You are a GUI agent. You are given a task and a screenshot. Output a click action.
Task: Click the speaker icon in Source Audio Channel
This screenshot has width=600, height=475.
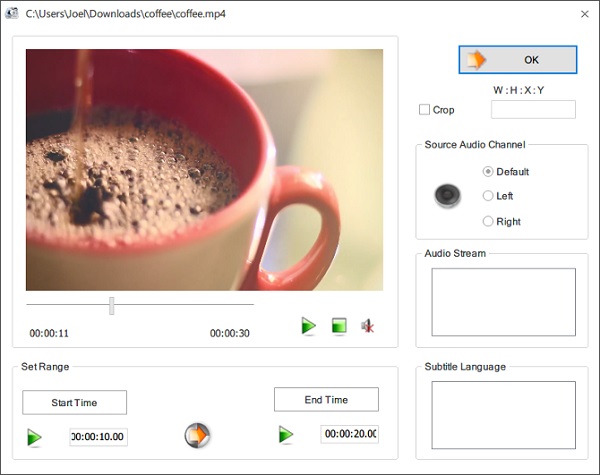pyautogui.click(x=447, y=196)
